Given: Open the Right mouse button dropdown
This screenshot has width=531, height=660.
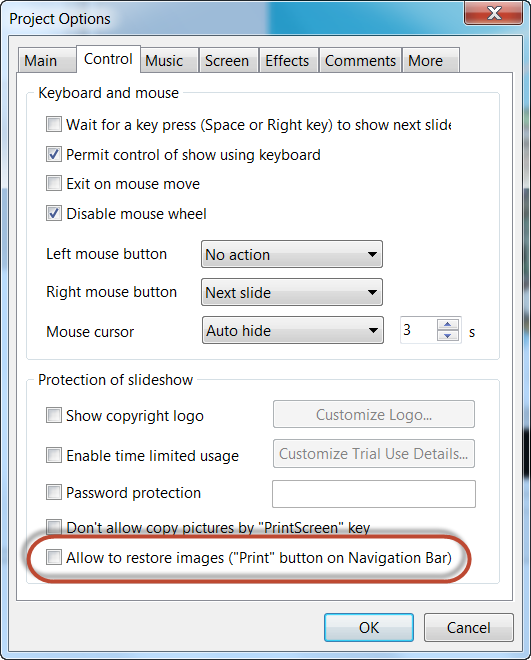Looking at the screenshot, I should (x=292, y=292).
